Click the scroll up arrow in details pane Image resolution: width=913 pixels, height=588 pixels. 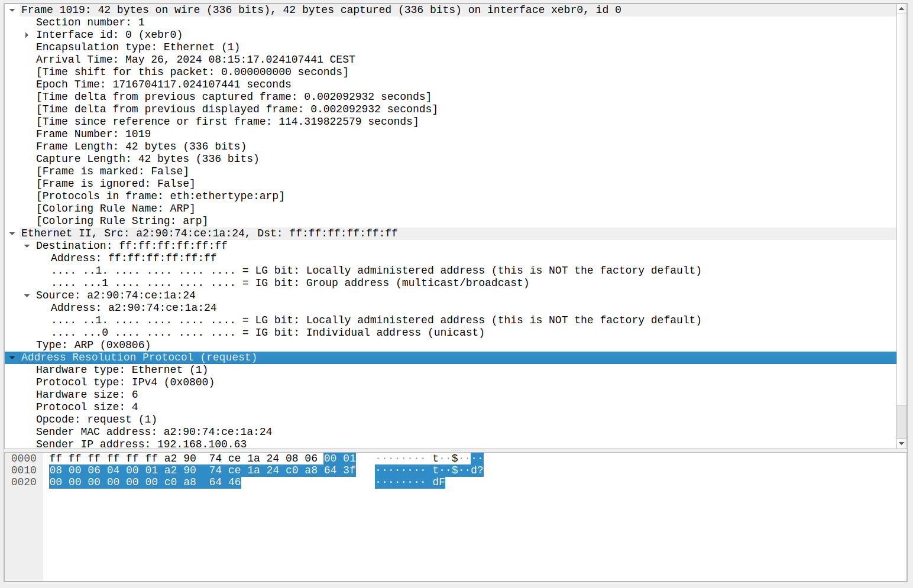tap(901, 9)
